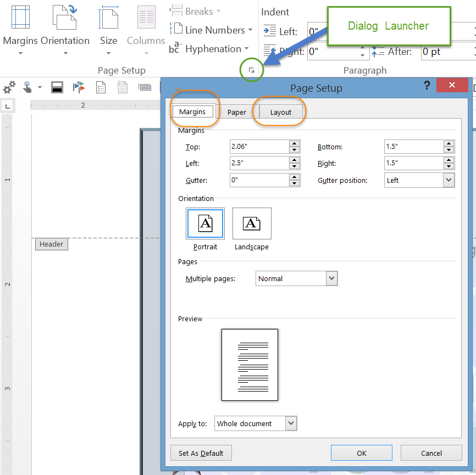Viewport: 476px width, 475px height.
Task: Switch to the Layout tab
Action: click(281, 112)
